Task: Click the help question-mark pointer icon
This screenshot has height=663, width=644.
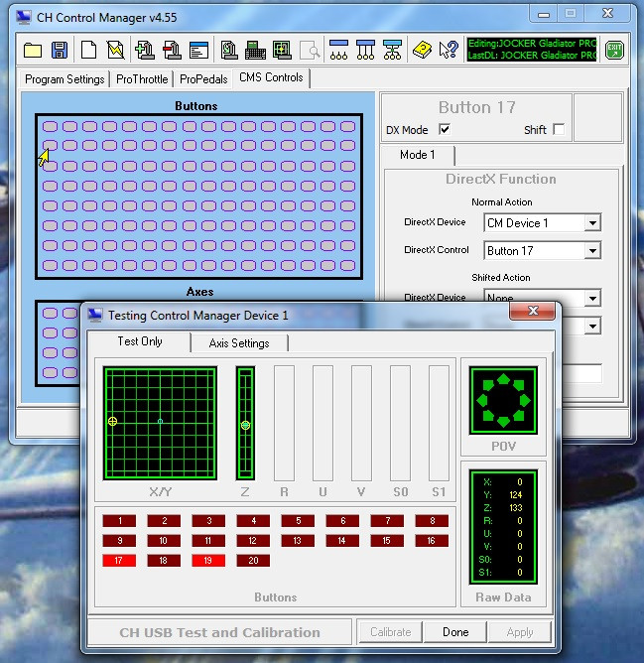Action: [x=449, y=50]
